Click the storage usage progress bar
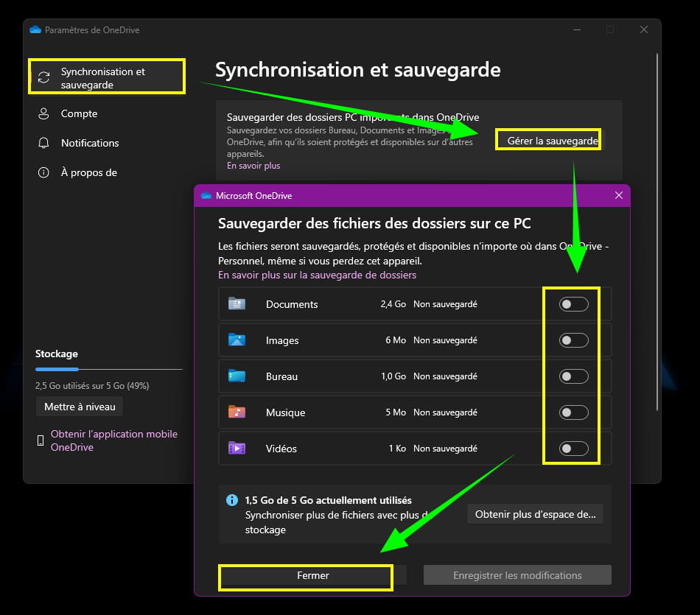The height and width of the screenshot is (615, 700). [x=109, y=370]
